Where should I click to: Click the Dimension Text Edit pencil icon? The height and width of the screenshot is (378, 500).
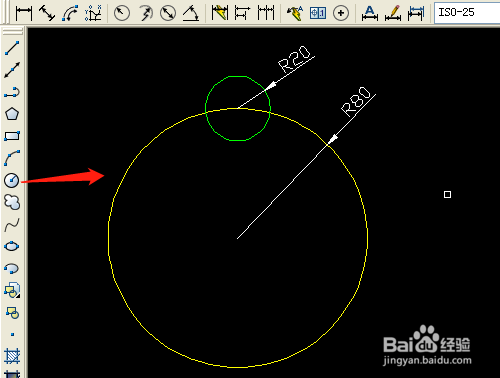(393, 13)
